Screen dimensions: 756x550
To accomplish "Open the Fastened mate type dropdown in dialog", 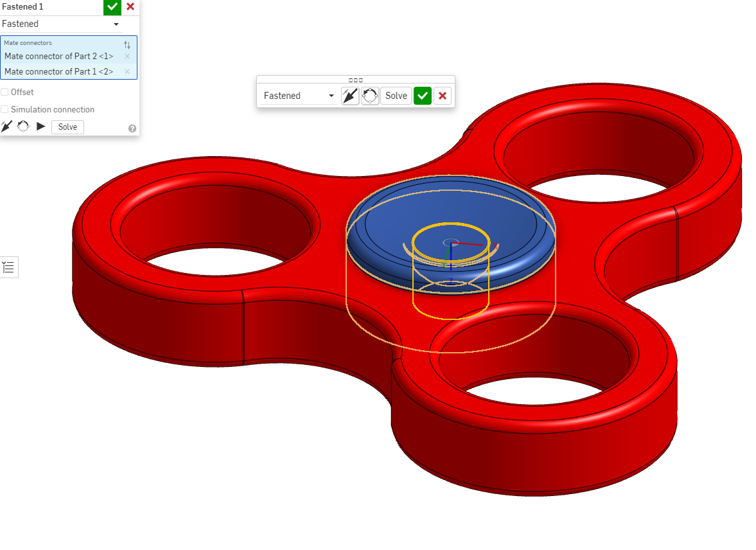I will point(60,24).
